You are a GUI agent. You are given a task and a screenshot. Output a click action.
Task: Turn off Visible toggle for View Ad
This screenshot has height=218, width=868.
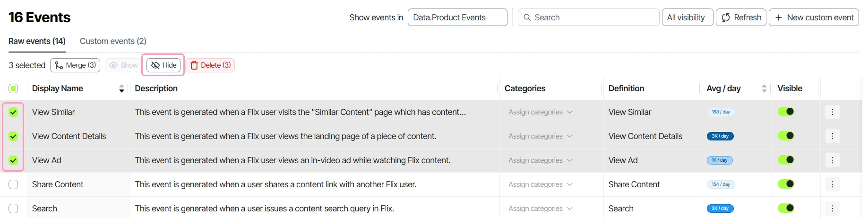(786, 160)
